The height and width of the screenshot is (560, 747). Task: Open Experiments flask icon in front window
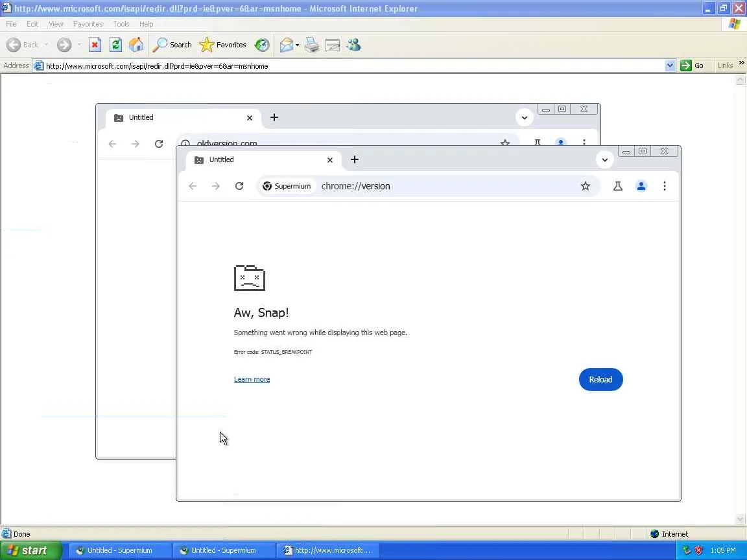tap(617, 186)
